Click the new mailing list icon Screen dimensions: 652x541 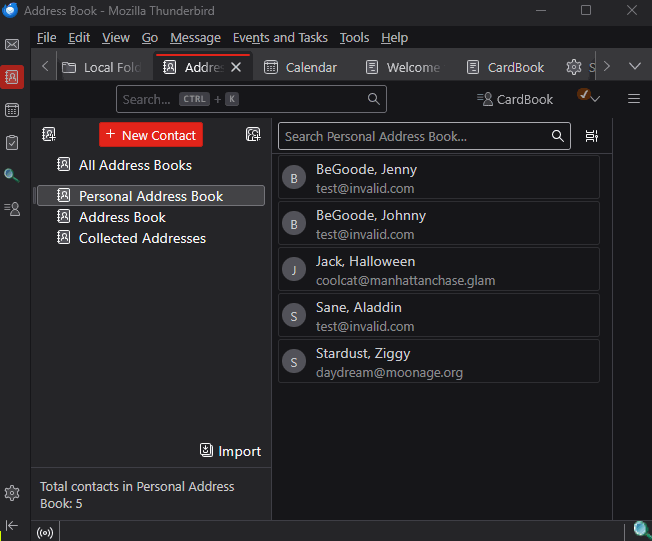(x=253, y=135)
